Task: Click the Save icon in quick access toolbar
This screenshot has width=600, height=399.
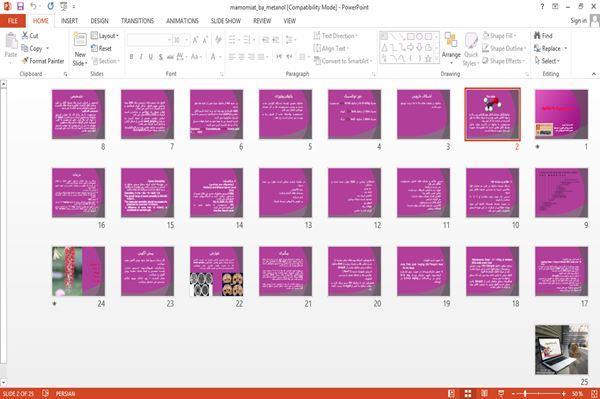Action: pyautogui.click(x=20, y=6)
